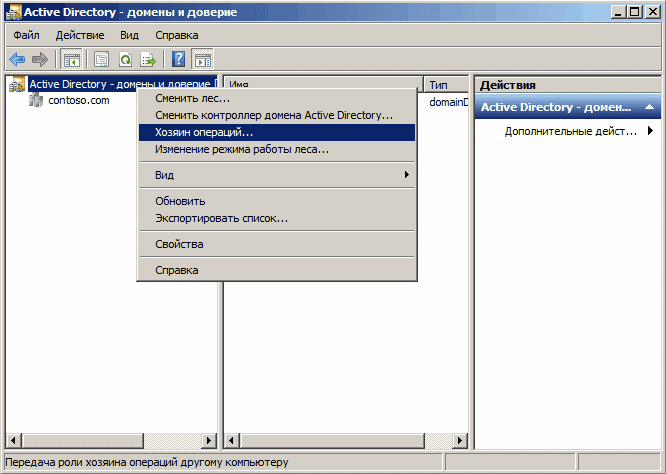Open the Действие menu
Image resolution: width=666 pixels, height=474 pixels.
pos(80,35)
